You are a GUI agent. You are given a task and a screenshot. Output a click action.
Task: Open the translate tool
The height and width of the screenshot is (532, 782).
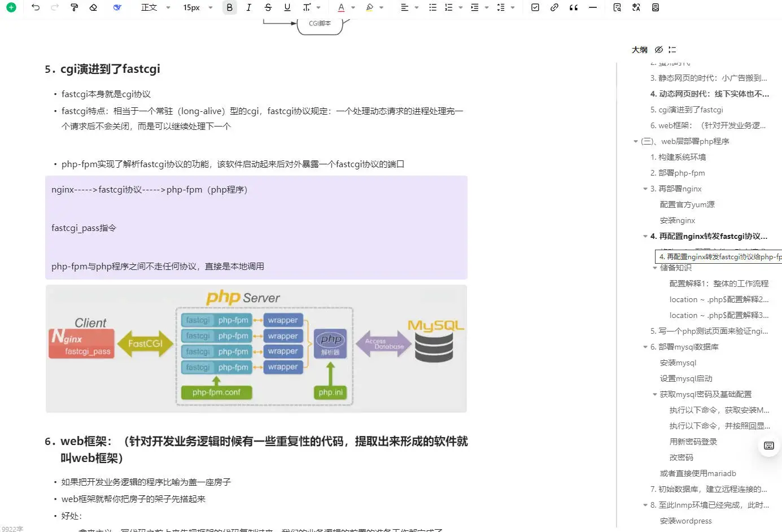coord(635,7)
